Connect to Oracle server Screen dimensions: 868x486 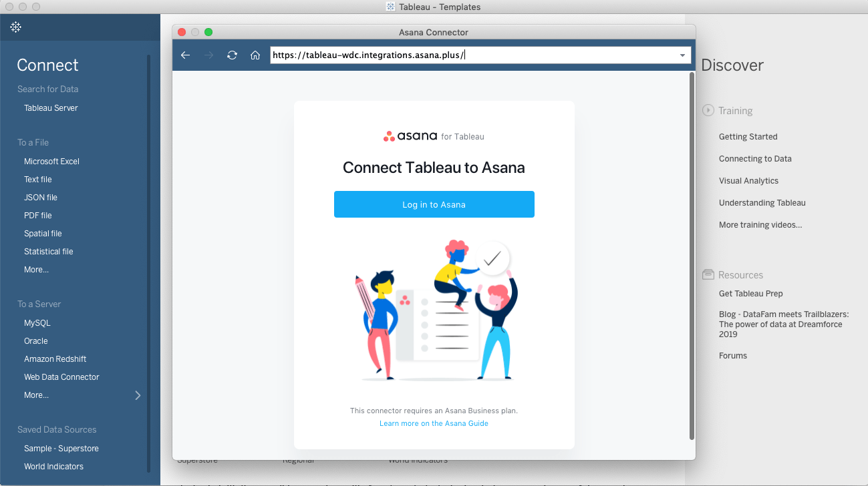(x=36, y=341)
